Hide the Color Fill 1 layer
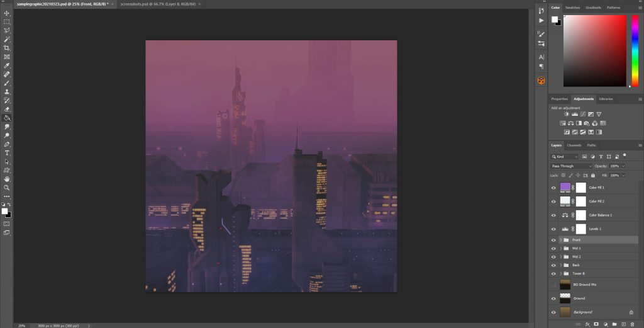The image size is (644, 328). click(553, 188)
